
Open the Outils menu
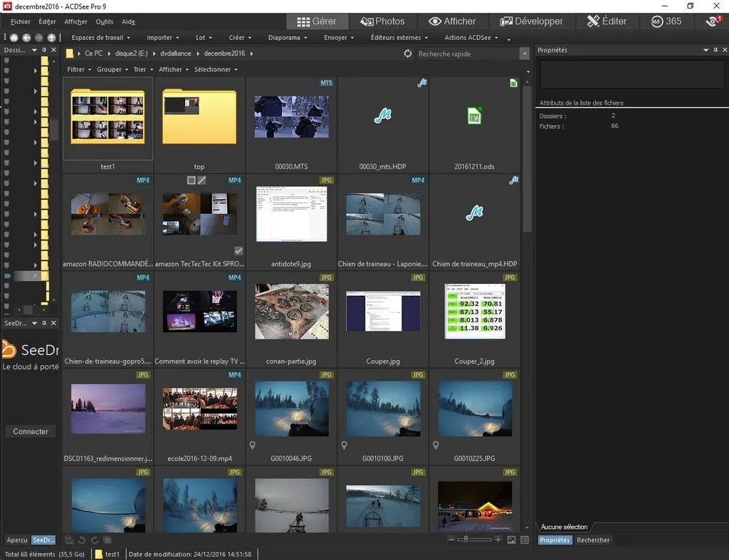pos(104,22)
